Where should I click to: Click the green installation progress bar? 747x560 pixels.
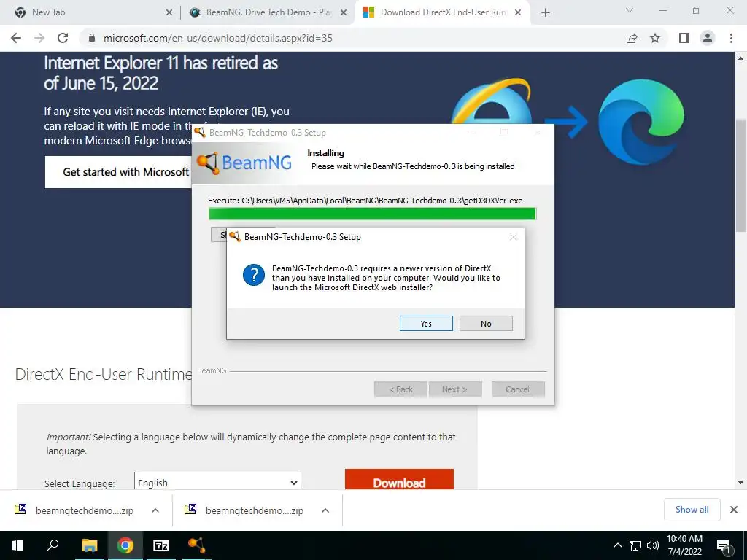372,214
